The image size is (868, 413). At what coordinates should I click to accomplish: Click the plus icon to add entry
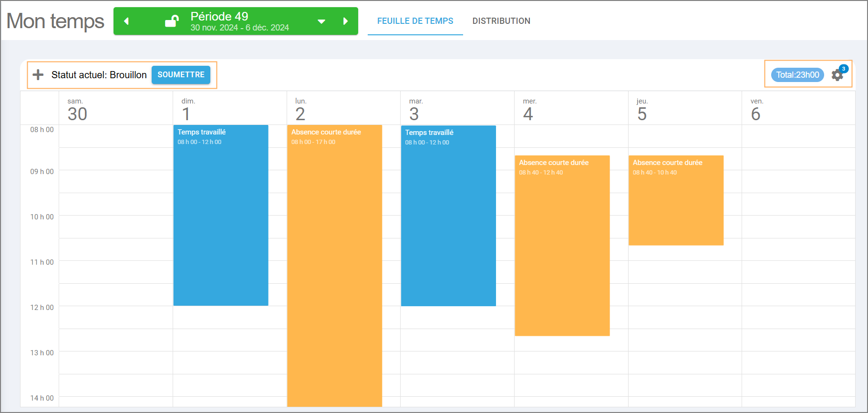tap(38, 75)
